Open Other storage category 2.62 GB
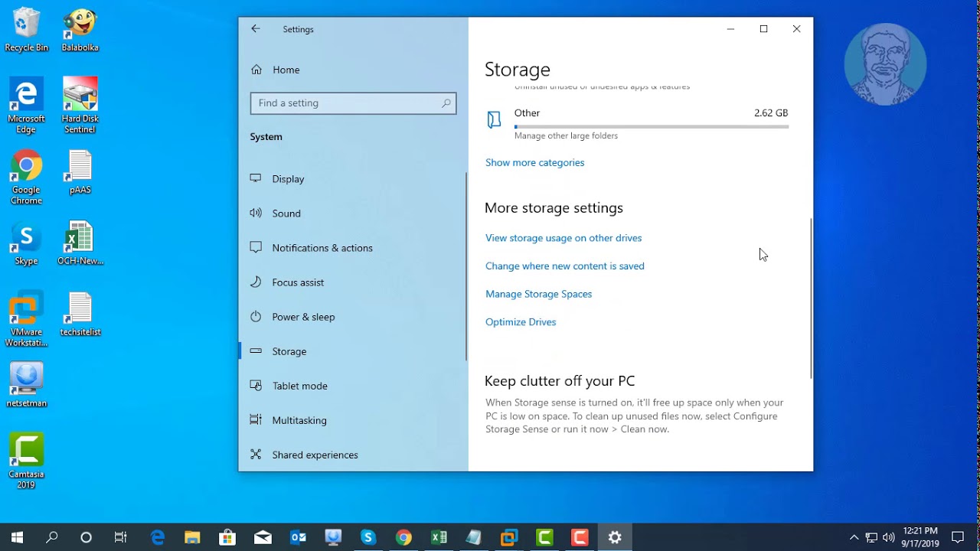 point(637,122)
